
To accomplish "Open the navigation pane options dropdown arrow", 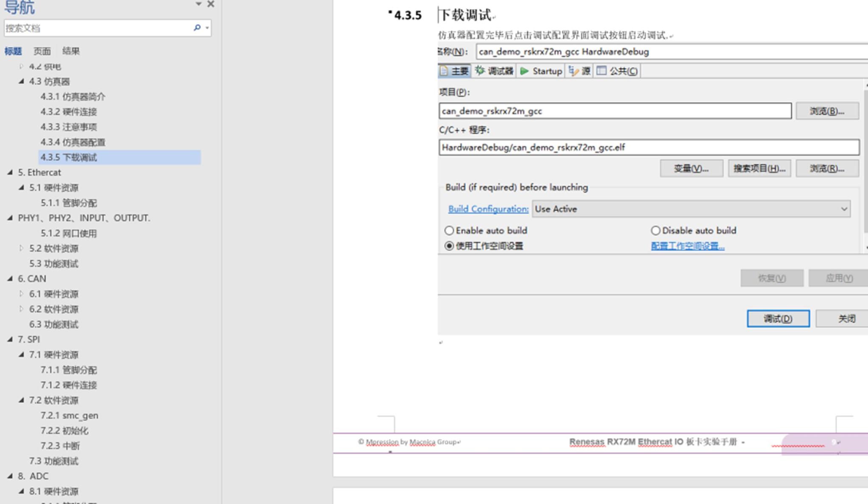I will click(x=198, y=4).
